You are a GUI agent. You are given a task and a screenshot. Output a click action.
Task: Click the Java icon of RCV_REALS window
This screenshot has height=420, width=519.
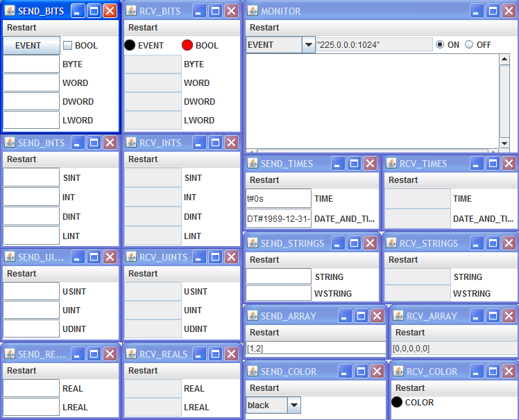tap(131, 354)
